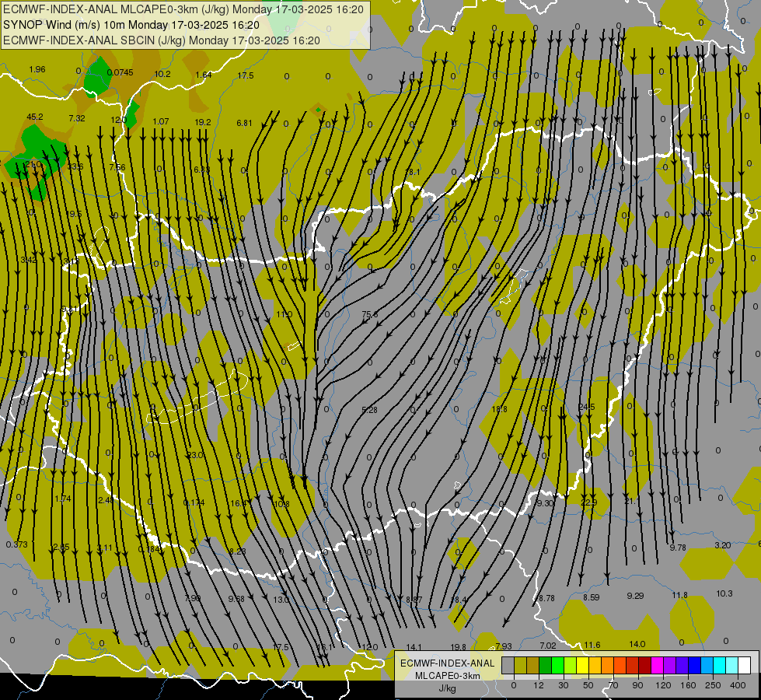Click the grey legend swatch below zero
The width and height of the screenshot is (761, 700).
pyautogui.click(x=508, y=665)
